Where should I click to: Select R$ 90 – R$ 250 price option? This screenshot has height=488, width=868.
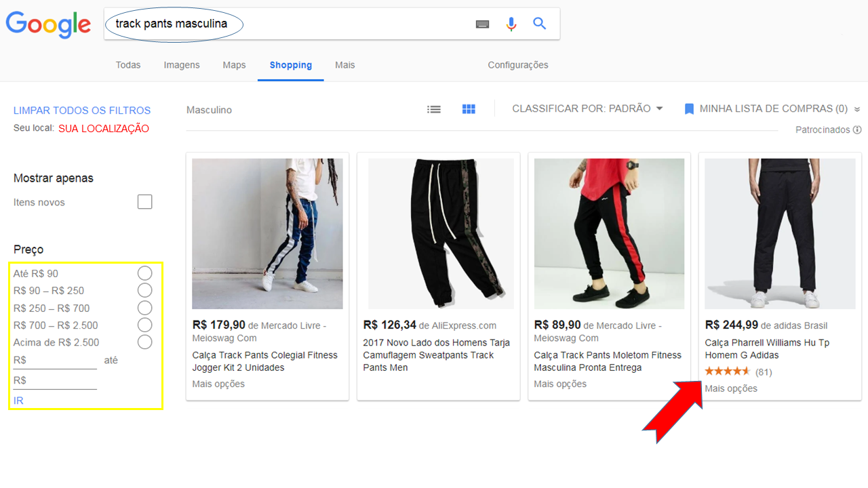[x=144, y=290]
